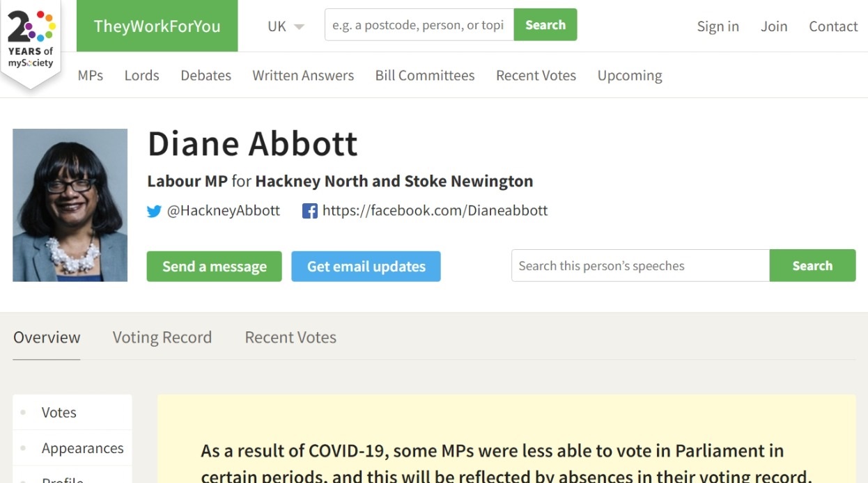Click the top site search field
Viewport: 868px width, 483px height.
click(419, 25)
